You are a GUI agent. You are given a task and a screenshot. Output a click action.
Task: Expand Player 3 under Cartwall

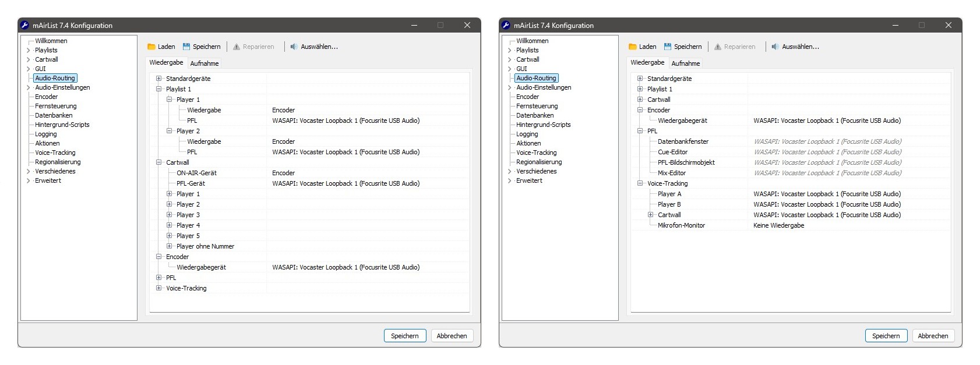pyautogui.click(x=170, y=215)
